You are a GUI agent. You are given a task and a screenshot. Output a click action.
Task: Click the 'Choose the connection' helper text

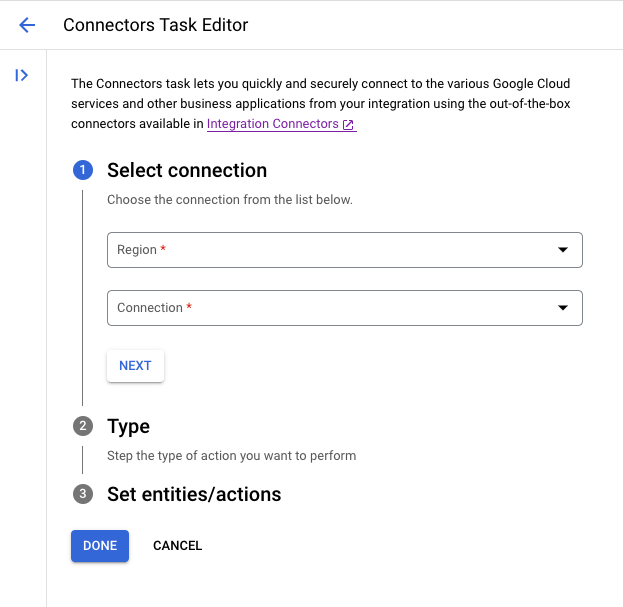pos(230,200)
